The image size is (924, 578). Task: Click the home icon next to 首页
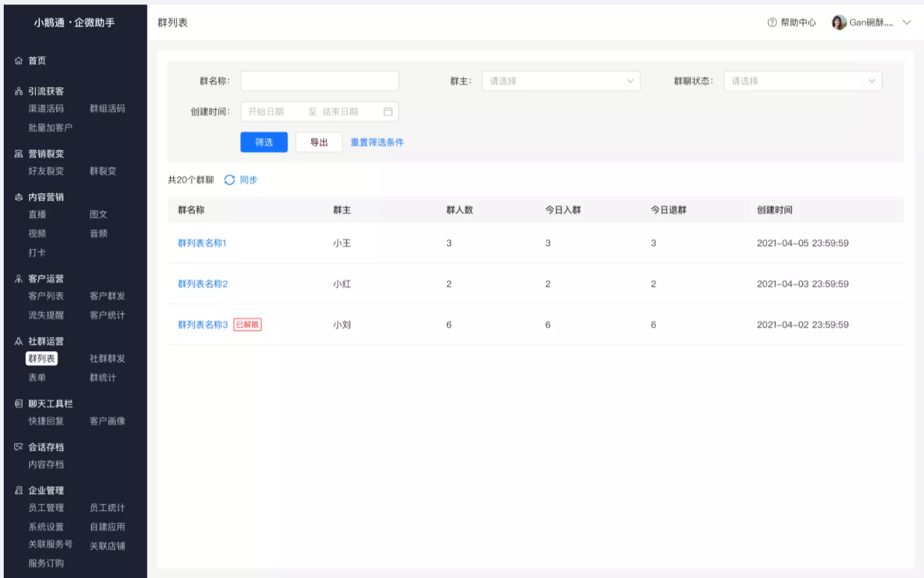(19, 60)
